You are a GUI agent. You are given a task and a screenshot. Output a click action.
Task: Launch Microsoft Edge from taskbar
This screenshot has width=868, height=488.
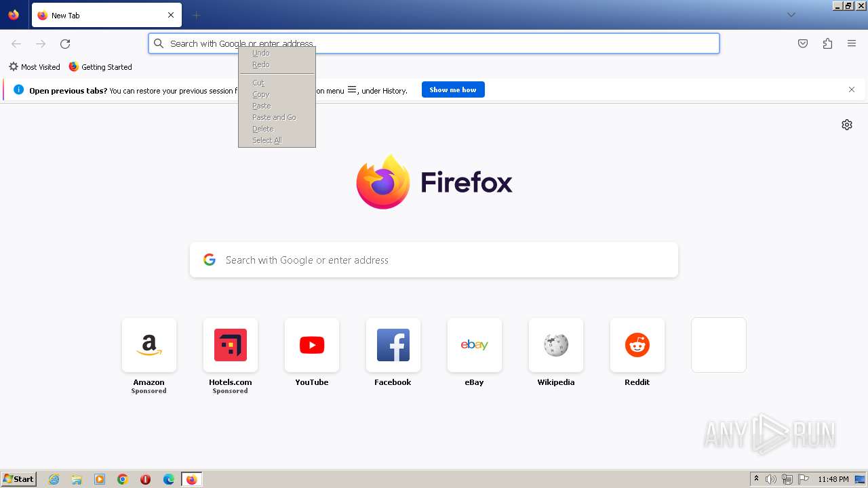tap(169, 479)
